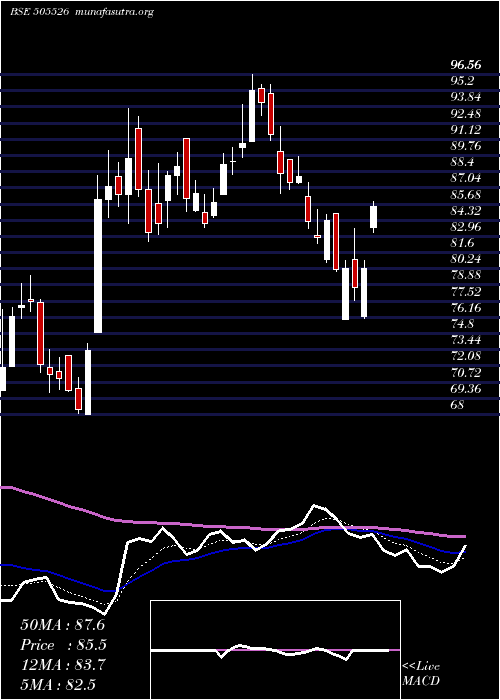Select the 76.16 price axis label
Image resolution: width=500 pixels, height=700 pixels.
[x=466, y=308]
